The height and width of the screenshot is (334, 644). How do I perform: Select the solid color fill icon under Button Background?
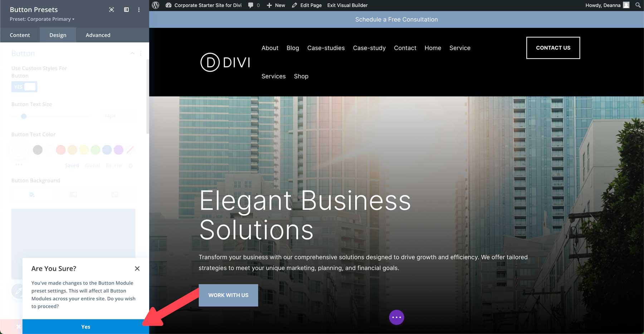click(32, 195)
